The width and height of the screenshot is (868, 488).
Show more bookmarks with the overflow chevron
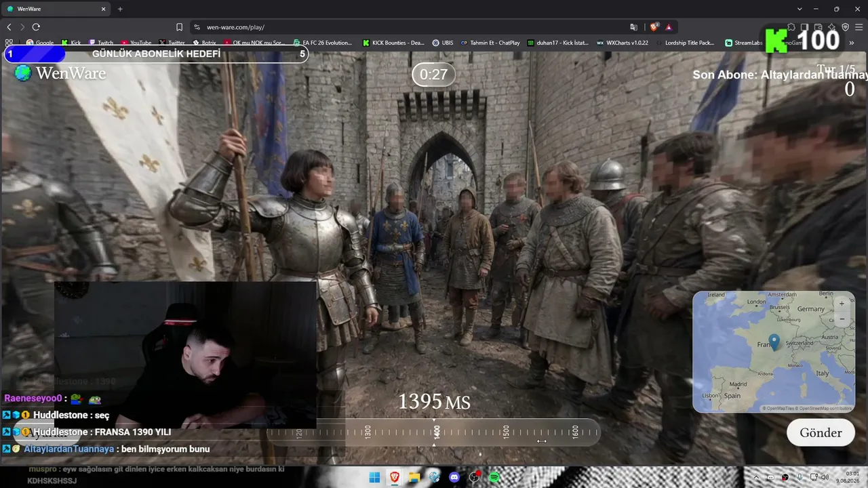pyautogui.click(x=852, y=43)
